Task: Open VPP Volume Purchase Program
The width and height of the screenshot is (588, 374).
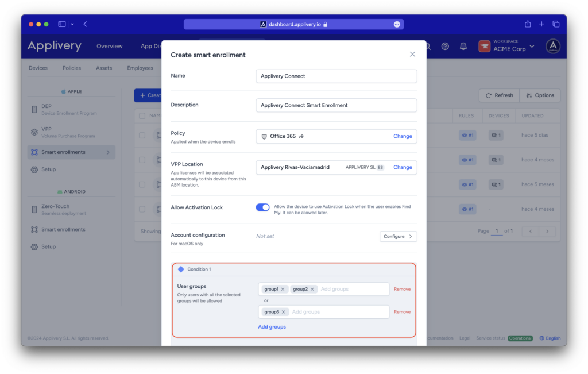Action: pyautogui.click(x=71, y=132)
